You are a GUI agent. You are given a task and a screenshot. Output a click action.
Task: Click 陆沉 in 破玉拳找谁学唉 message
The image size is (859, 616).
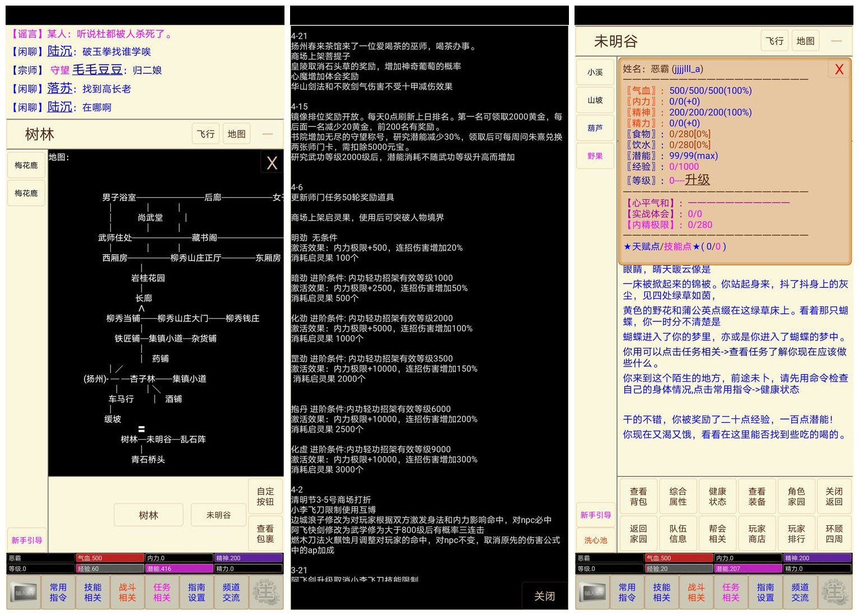point(60,51)
